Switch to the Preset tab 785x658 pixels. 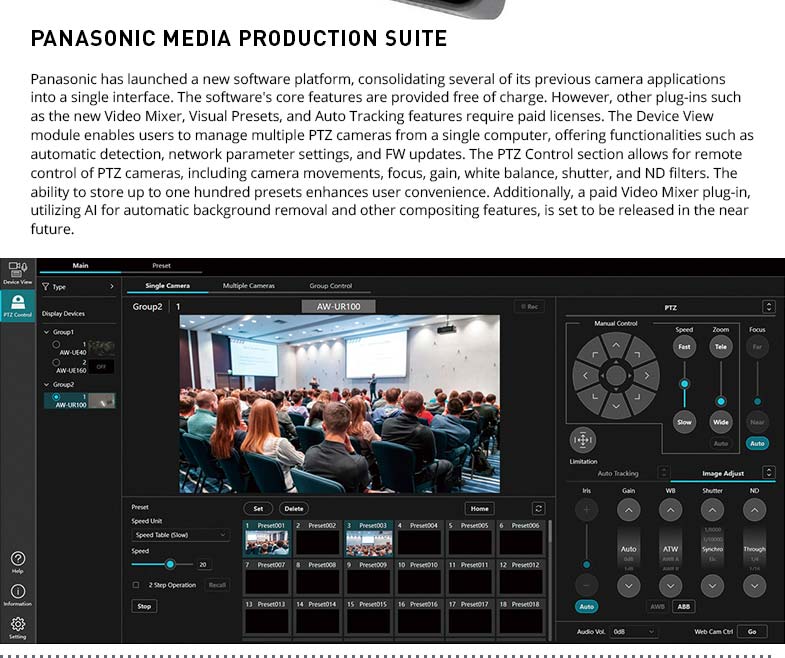pyautogui.click(x=161, y=265)
